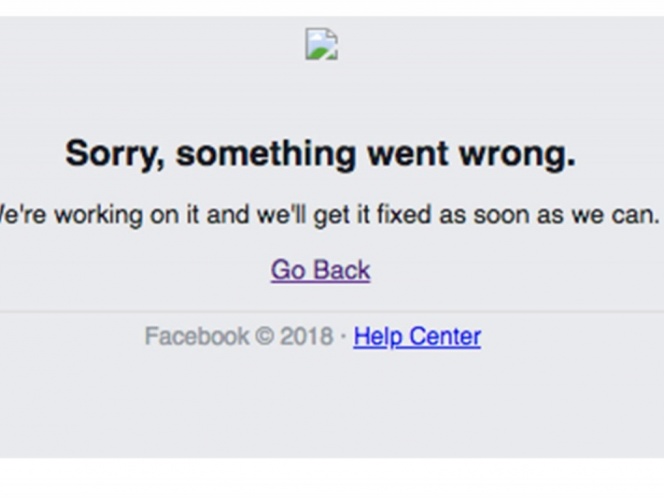
Task: Follow the Go Back link
Action: pos(321,270)
